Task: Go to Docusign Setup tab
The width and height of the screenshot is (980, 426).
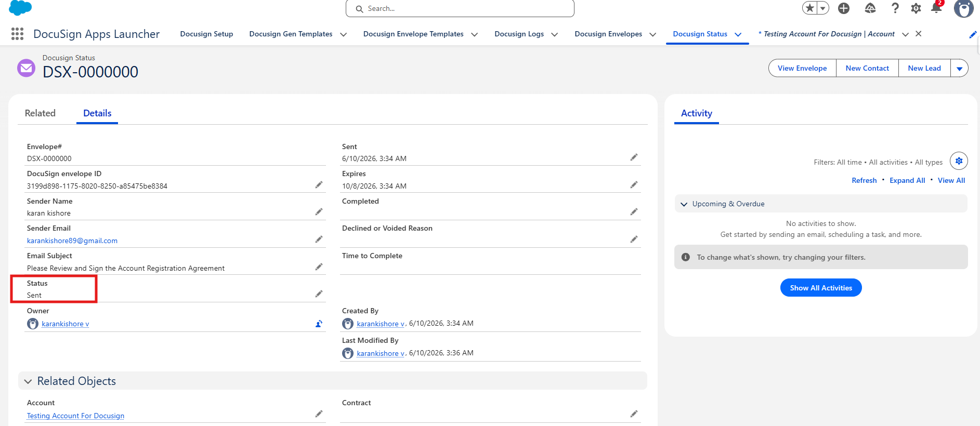Action: coord(206,34)
